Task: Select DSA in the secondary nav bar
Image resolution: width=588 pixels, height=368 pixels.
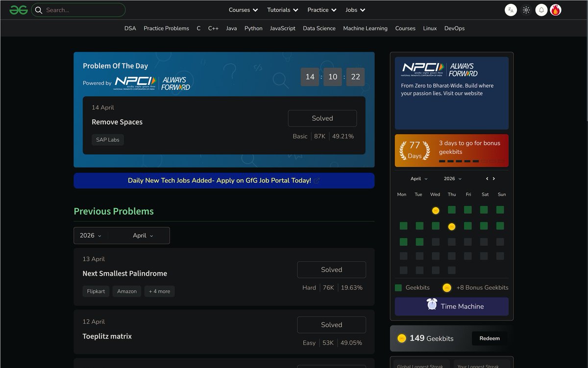Action: click(130, 28)
